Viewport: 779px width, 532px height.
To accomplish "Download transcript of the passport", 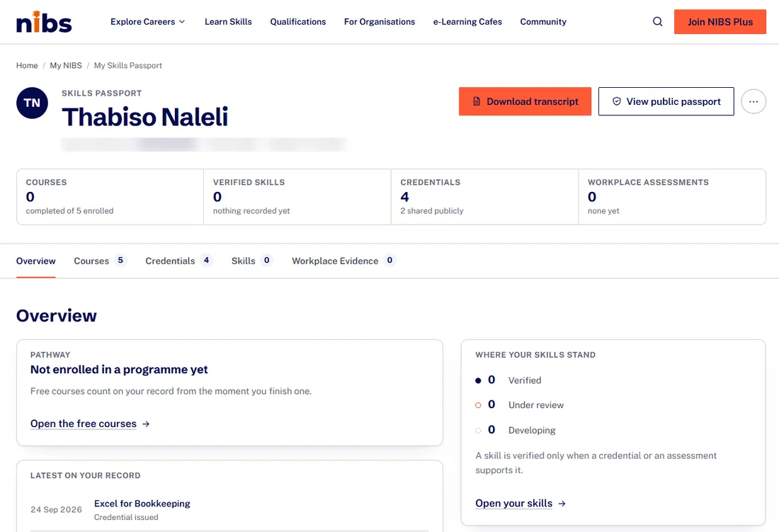I will click(525, 101).
